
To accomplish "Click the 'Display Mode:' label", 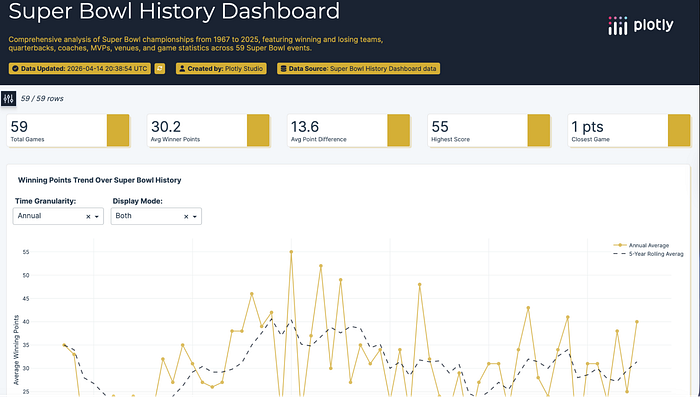I will [x=138, y=201].
